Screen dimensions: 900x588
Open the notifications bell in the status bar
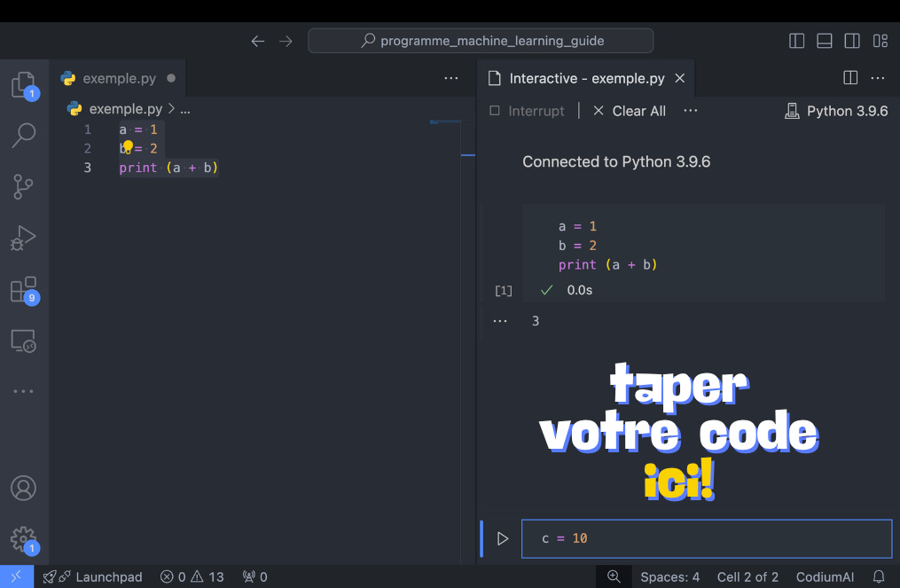[879, 576]
